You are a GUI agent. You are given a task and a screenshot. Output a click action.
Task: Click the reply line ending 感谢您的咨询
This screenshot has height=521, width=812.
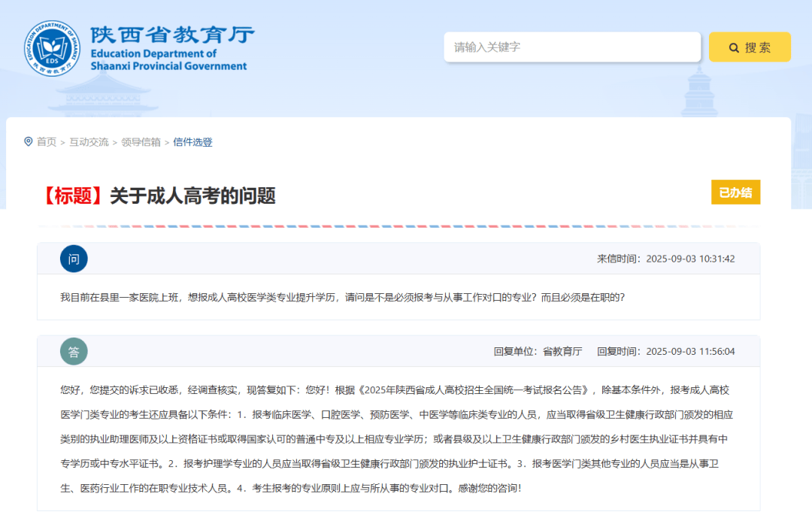[x=290, y=488]
